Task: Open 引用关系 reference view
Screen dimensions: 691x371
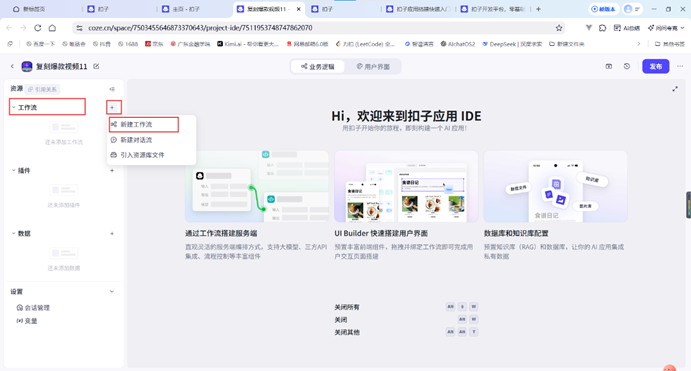Action: (42, 89)
